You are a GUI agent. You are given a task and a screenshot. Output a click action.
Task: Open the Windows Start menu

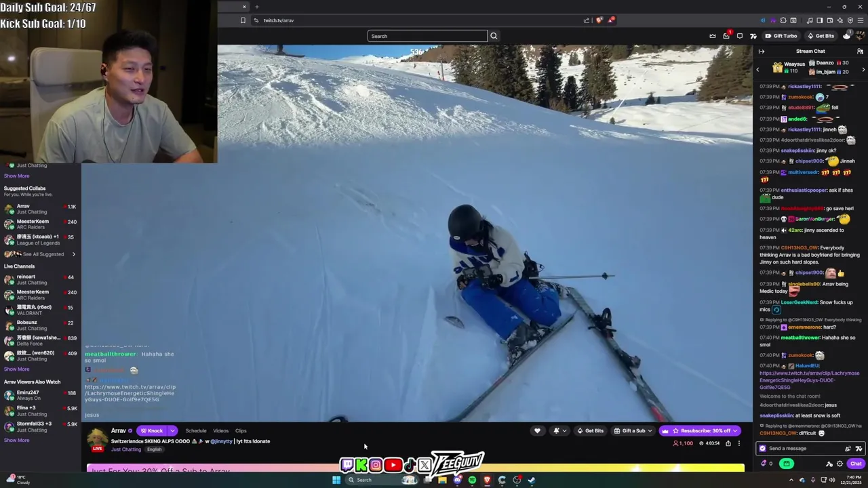pyautogui.click(x=336, y=480)
